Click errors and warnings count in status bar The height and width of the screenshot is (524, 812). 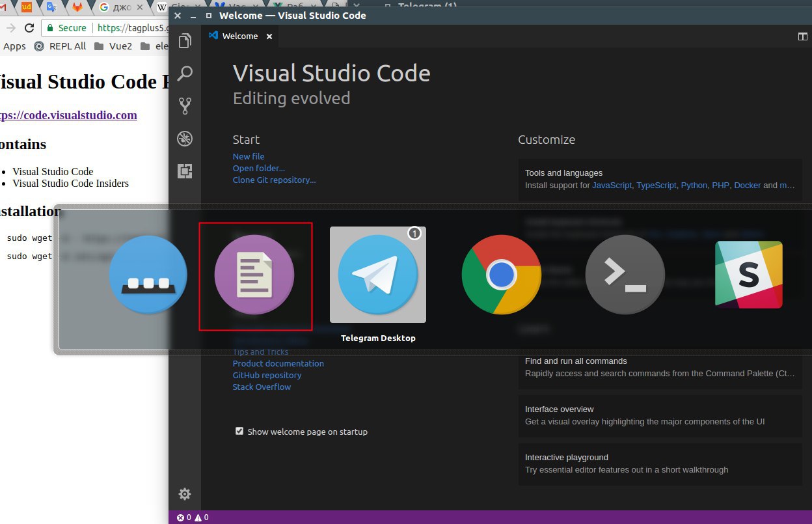pos(193,517)
